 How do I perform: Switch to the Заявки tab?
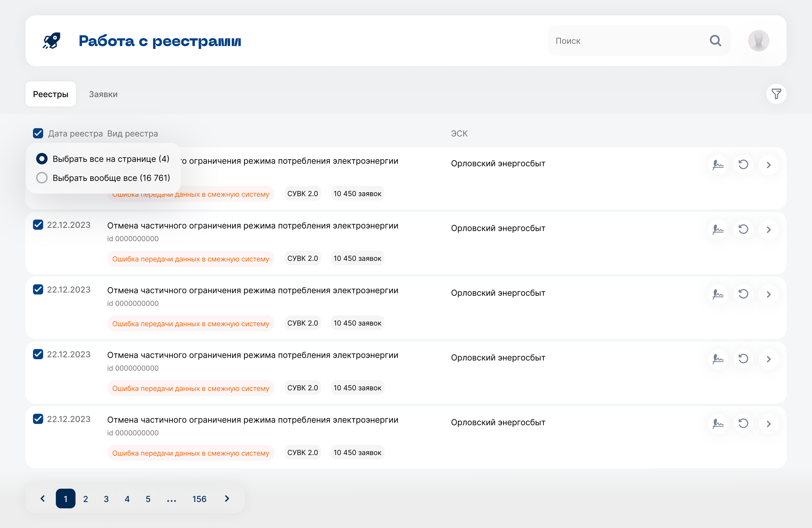point(103,94)
